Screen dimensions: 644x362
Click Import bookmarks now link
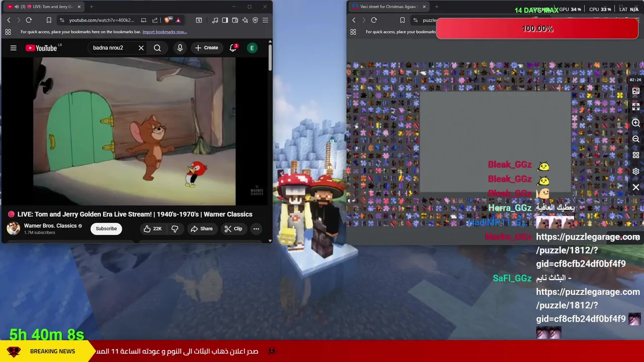coord(165,32)
